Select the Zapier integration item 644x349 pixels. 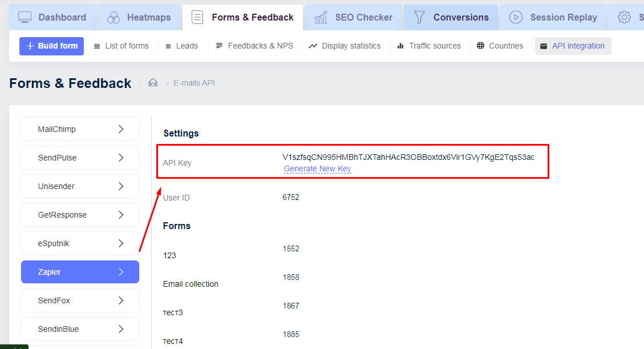tap(80, 272)
